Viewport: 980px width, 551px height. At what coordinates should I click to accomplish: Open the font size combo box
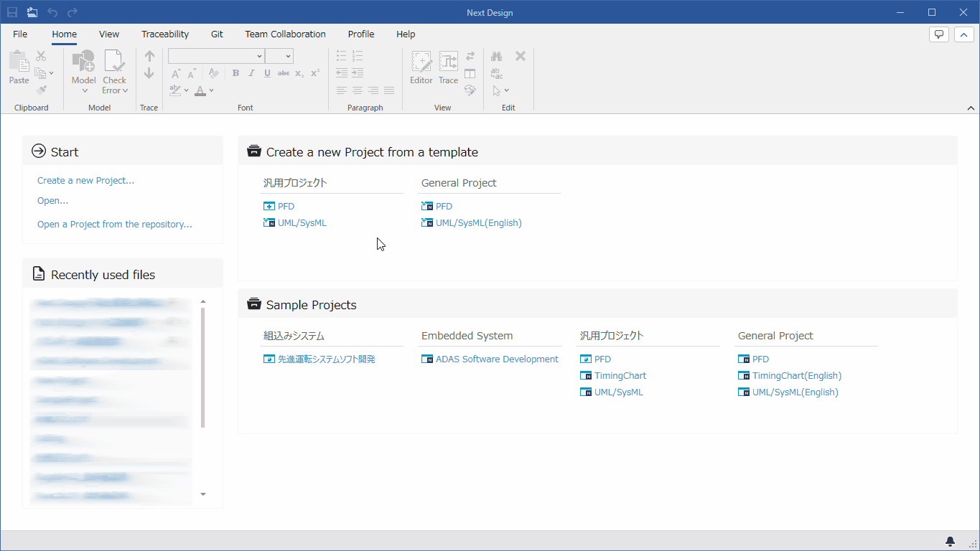[x=279, y=56]
